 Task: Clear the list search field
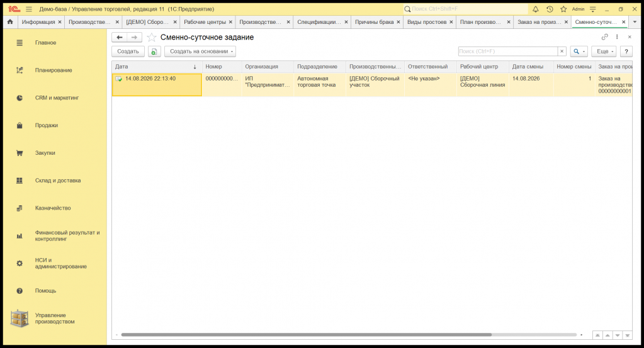tap(562, 52)
